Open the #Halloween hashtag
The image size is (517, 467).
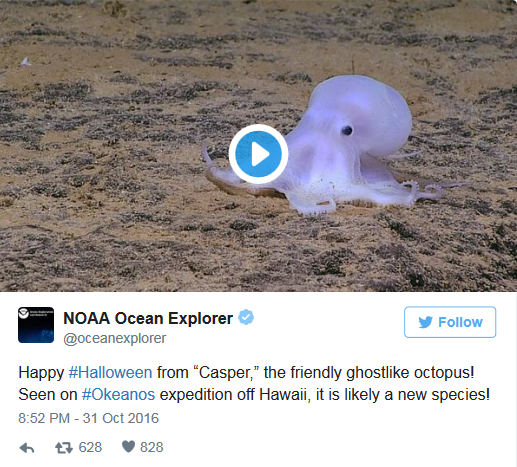[x=110, y=372]
